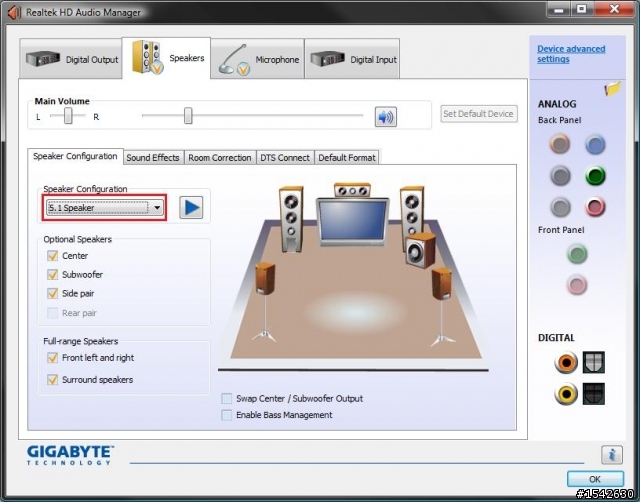Enable Bass Management checkbox
This screenshot has width=640, height=502.
tap(227, 415)
